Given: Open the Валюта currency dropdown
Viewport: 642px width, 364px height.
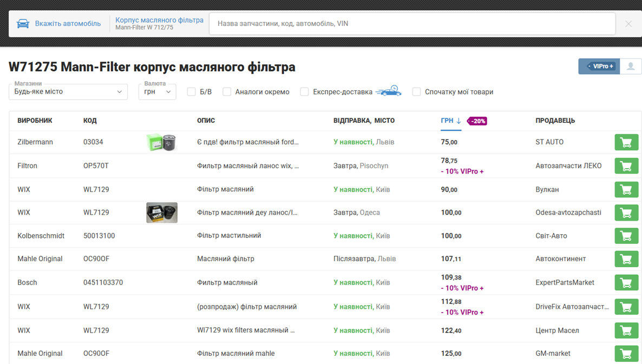Looking at the screenshot, I should [157, 91].
